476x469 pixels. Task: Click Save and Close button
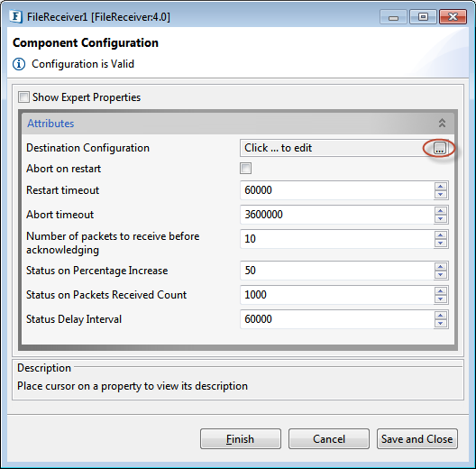point(417,439)
